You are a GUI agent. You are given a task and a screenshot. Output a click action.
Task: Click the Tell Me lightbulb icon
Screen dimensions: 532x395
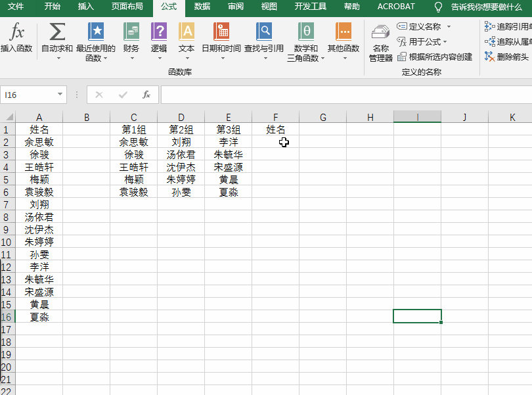(x=438, y=7)
